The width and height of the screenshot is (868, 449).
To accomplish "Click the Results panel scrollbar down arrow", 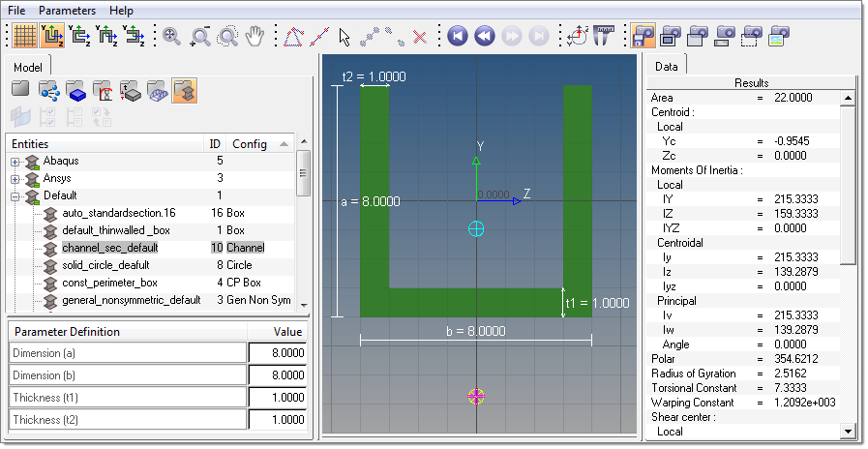I will click(849, 432).
